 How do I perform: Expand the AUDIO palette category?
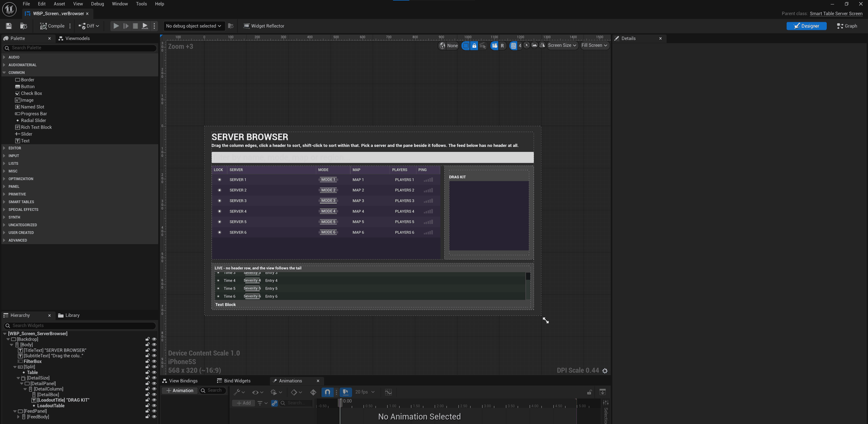[4, 57]
